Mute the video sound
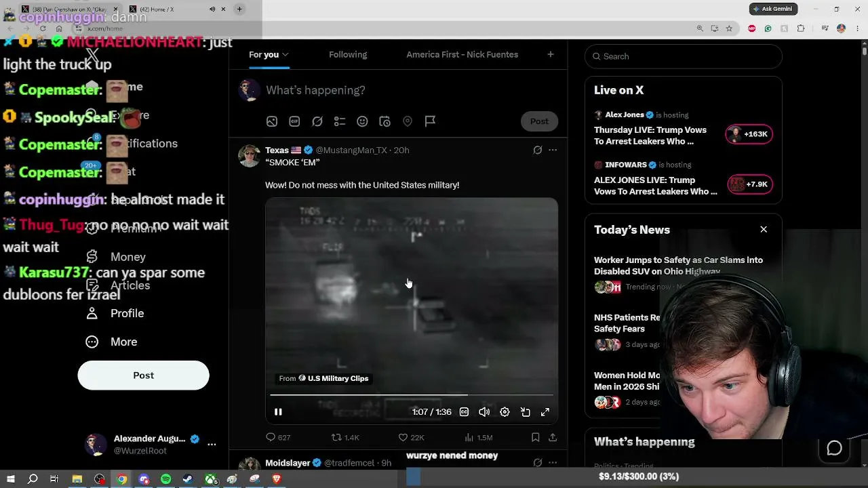This screenshot has height=488, width=868. [x=484, y=412]
